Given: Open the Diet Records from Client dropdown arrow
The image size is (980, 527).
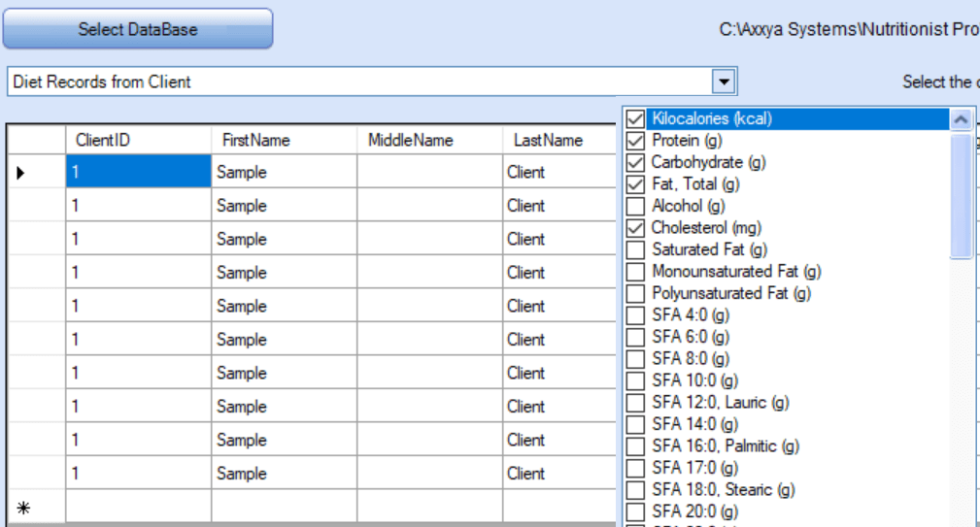Looking at the screenshot, I should 724,82.
